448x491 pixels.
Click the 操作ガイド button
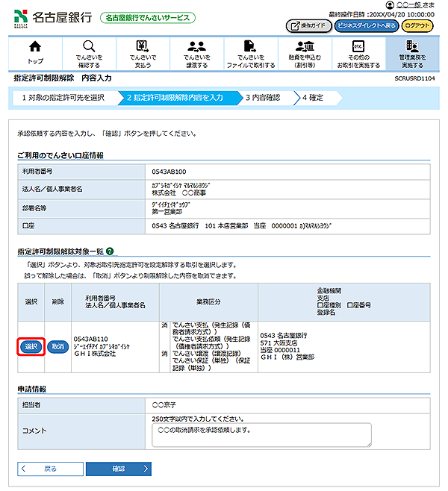[x=309, y=25]
